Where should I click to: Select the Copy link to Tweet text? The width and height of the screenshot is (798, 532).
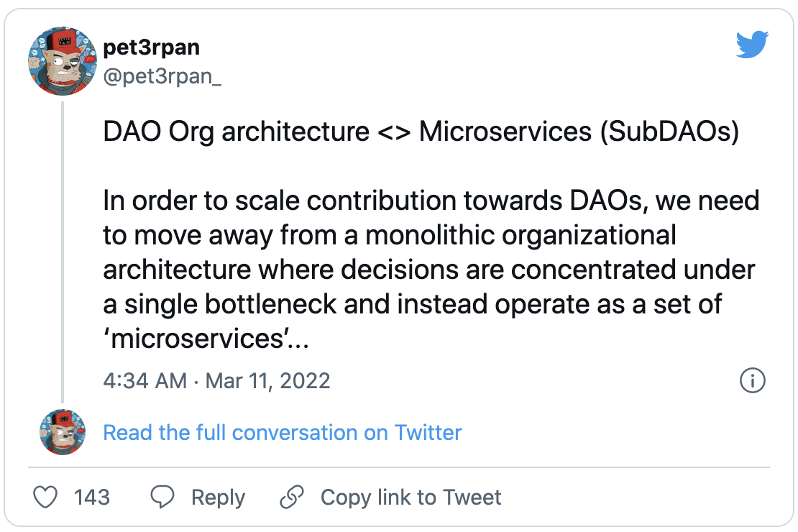411,497
